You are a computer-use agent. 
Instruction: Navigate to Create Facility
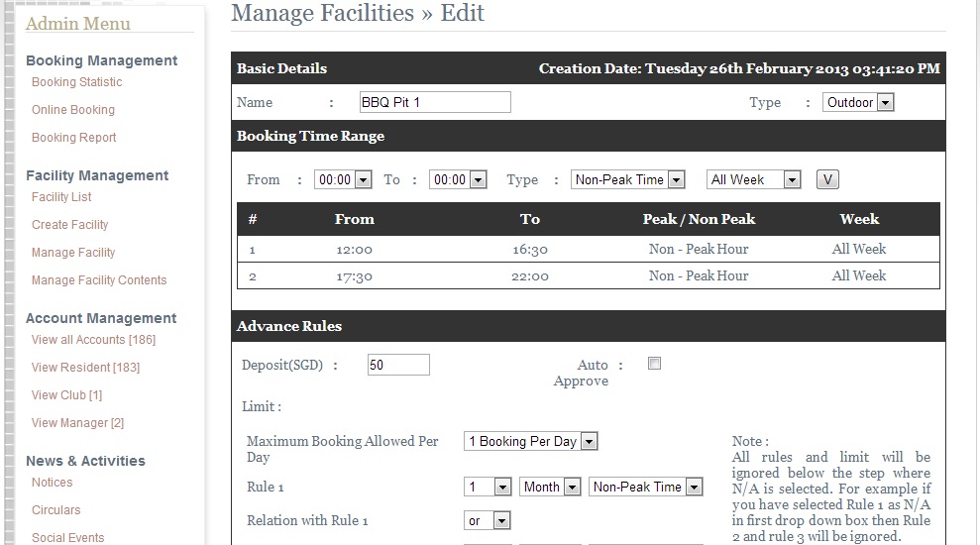click(70, 224)
